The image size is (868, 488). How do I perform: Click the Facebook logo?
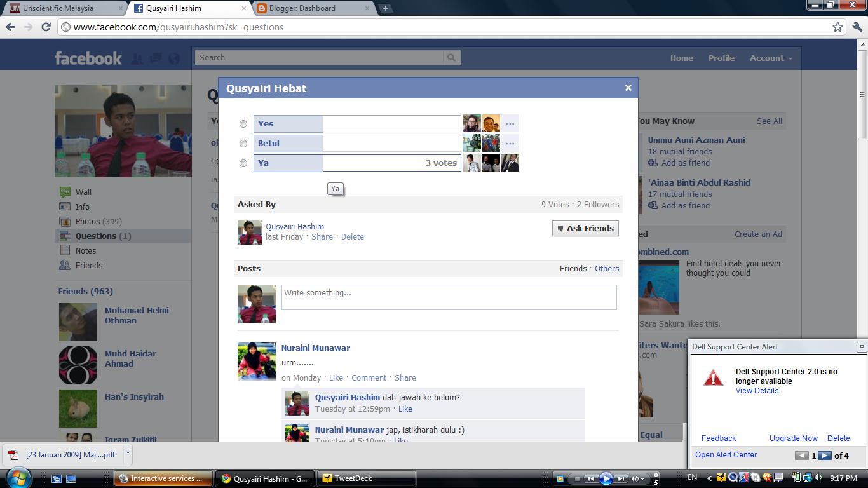click(88, 58)
